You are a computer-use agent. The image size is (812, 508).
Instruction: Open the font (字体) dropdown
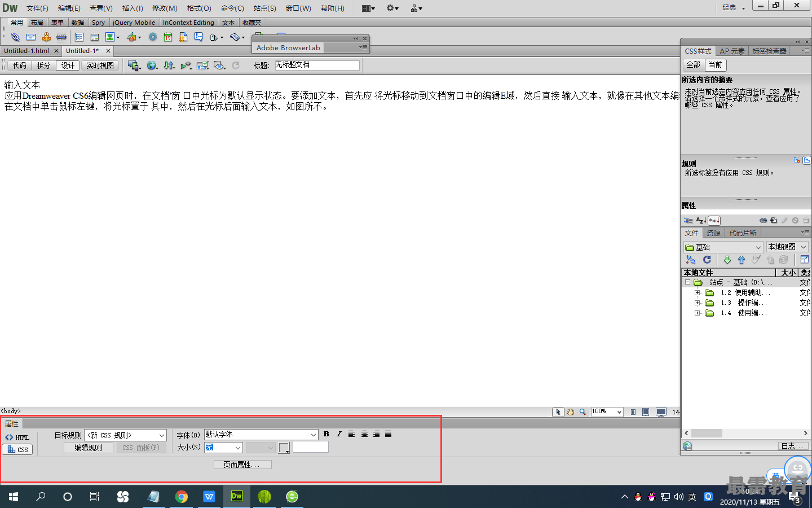(261, 435)
